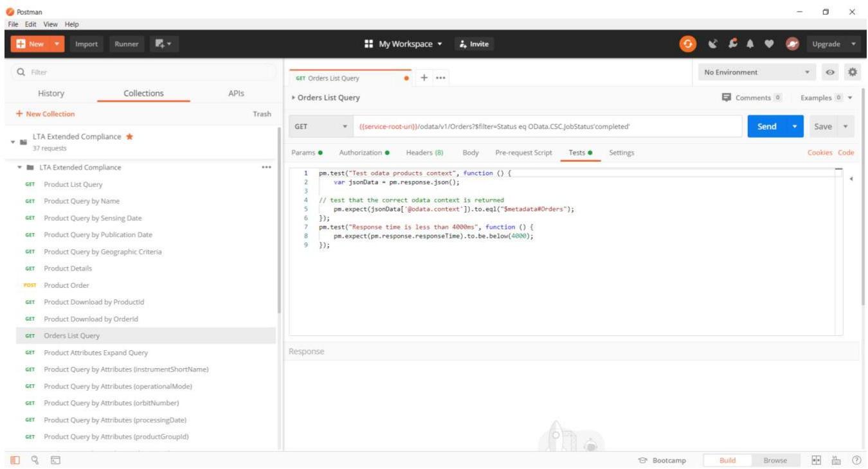Switch to Build mode
The image size is (868, 469).
[727, 460]
